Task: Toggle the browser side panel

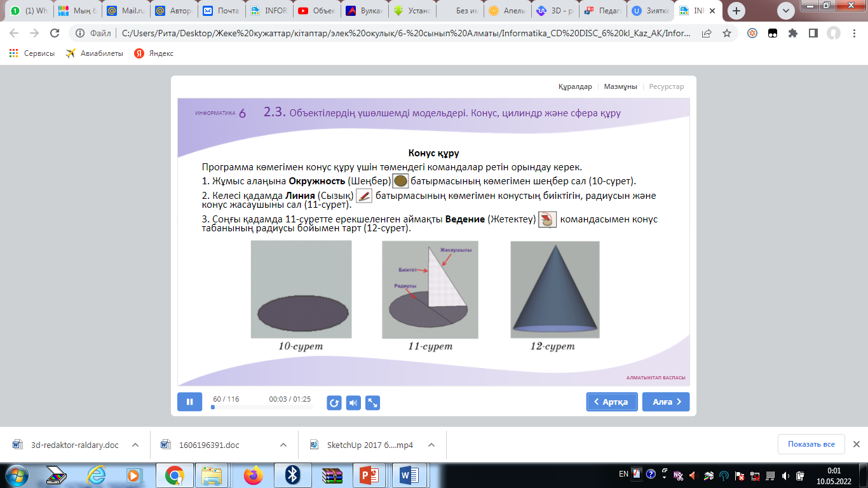Action: (813, 33)
